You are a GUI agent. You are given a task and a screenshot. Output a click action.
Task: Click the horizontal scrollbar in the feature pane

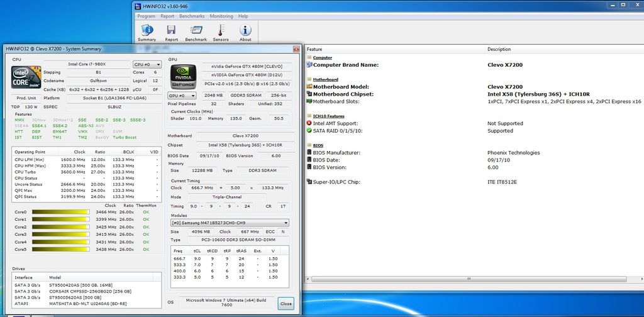469,279
